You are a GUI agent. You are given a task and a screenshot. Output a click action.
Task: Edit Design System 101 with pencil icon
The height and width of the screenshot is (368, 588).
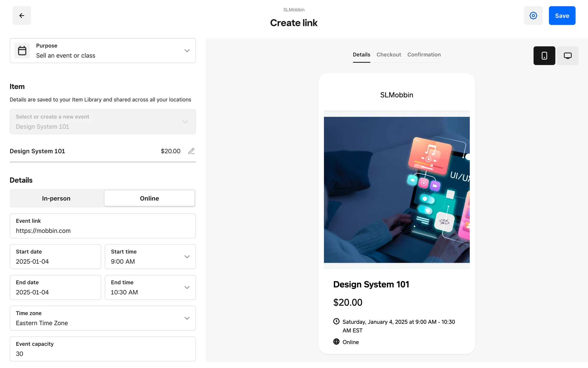(x=191, y=151)
